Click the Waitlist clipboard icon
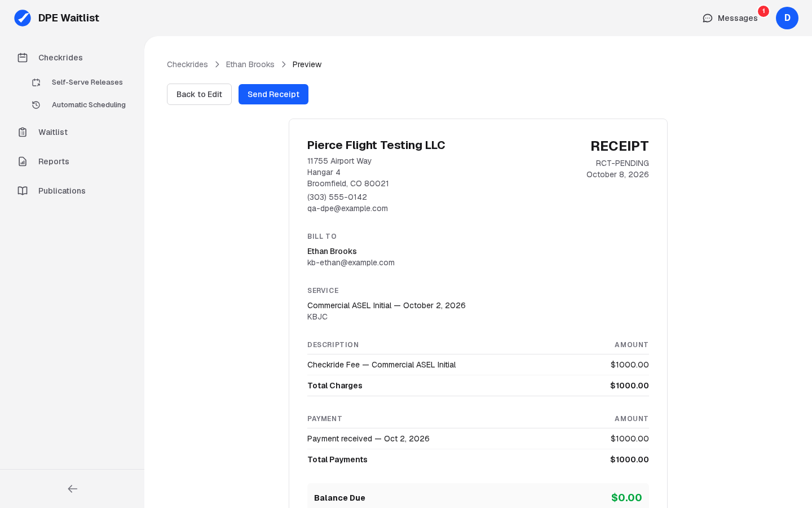Viewport: 812px width, 508px height. click(x=23, y=132)
